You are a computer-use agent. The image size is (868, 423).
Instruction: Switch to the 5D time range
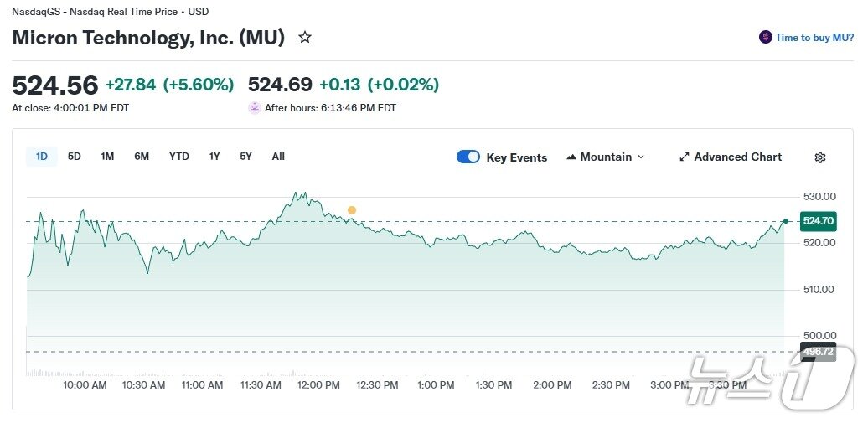[x=75, y=157]
